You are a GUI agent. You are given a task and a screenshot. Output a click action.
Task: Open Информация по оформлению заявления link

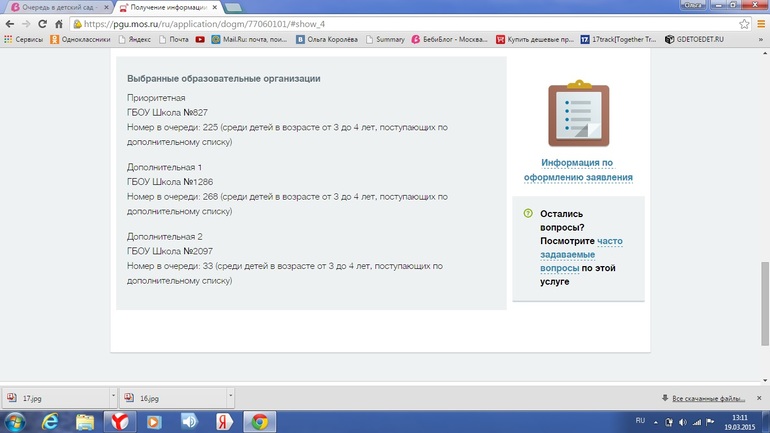[578, 170]
